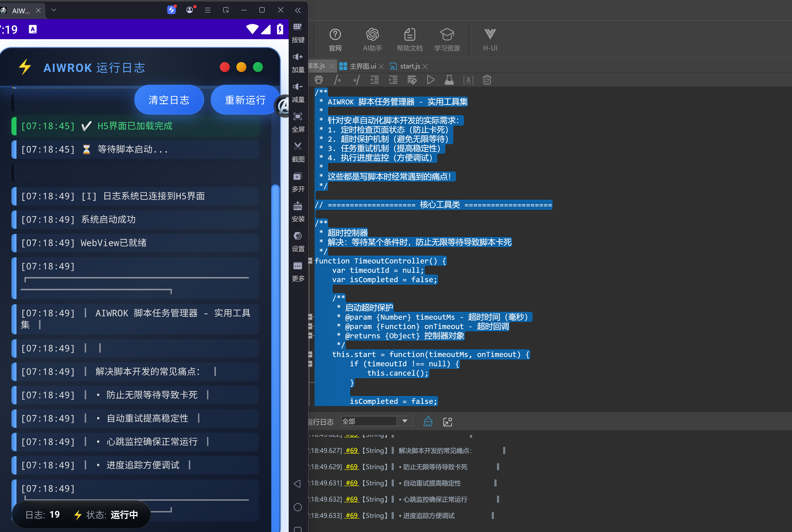The height and width of the screenshot is (532, 792).
Task: Open the AI助手 assistant icon
Action: pyautogui.click(x=372, y=39)
